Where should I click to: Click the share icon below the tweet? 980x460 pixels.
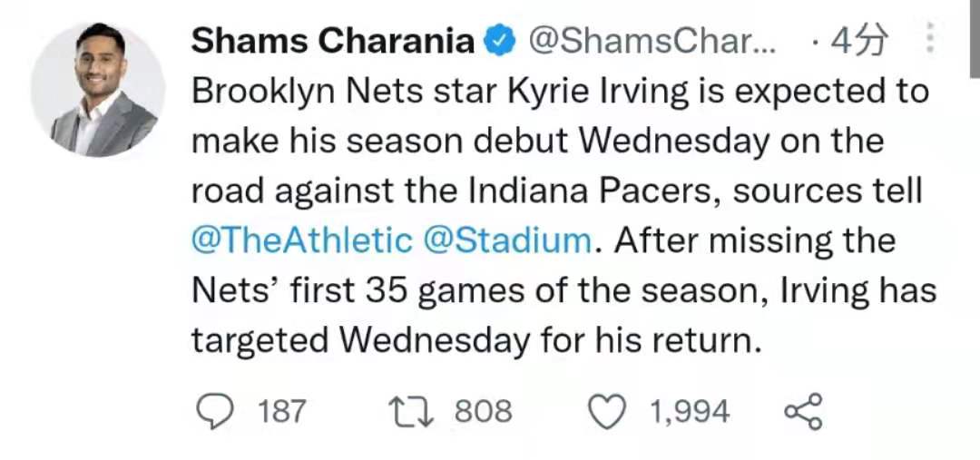coord(804,412)
